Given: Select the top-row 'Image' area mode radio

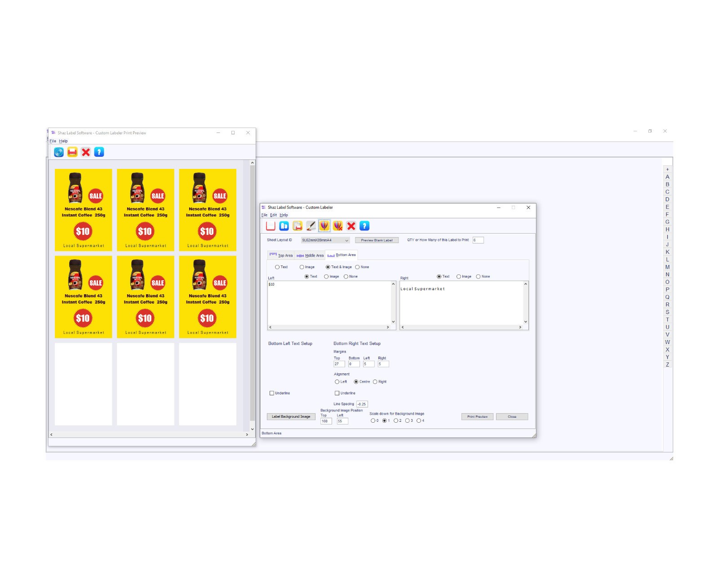Looking at the screenshot, I should coord(302,267).
